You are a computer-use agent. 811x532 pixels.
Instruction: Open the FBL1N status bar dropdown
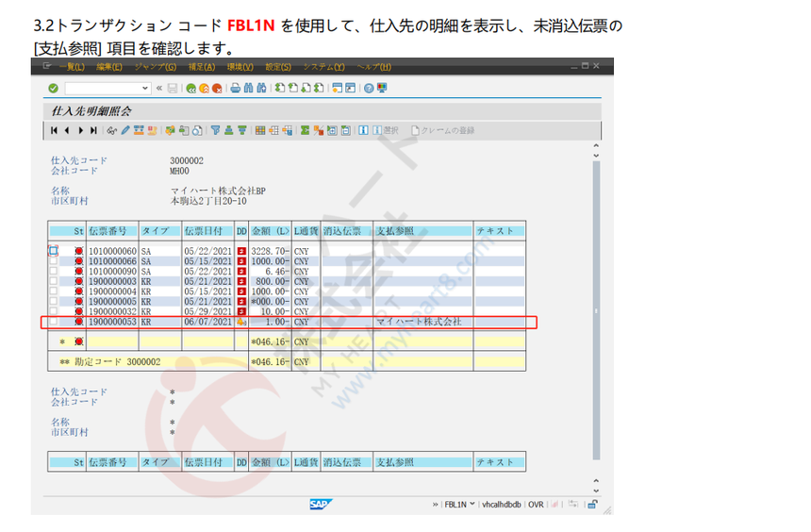[472, 504]
